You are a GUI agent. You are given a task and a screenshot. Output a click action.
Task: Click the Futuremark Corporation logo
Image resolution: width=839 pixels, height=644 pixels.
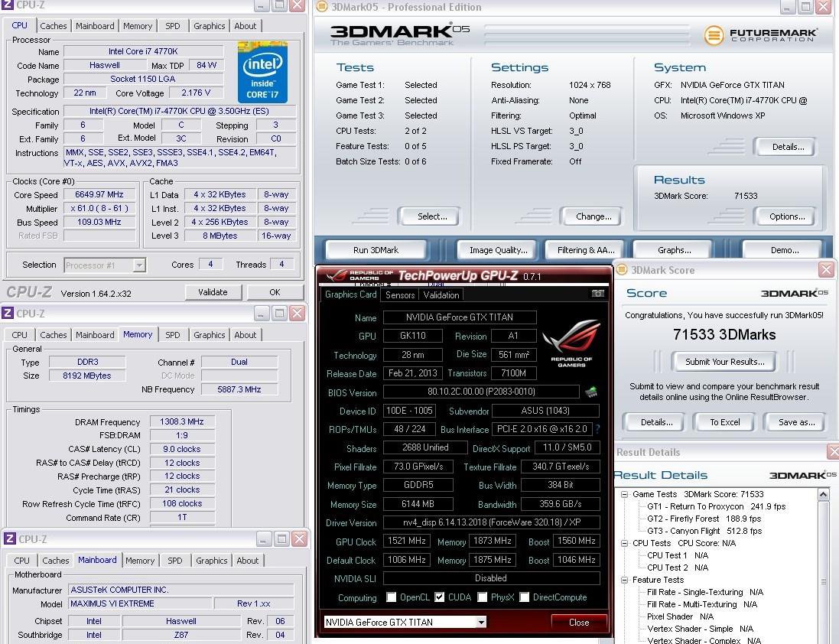point(760,36)
